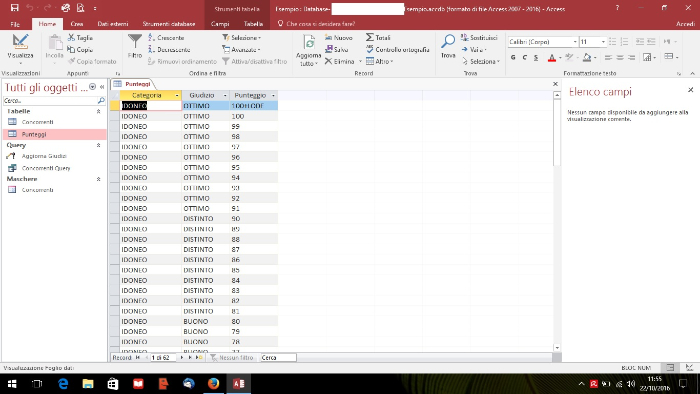Open the Calibri font name dropdown

pos(575,41)
